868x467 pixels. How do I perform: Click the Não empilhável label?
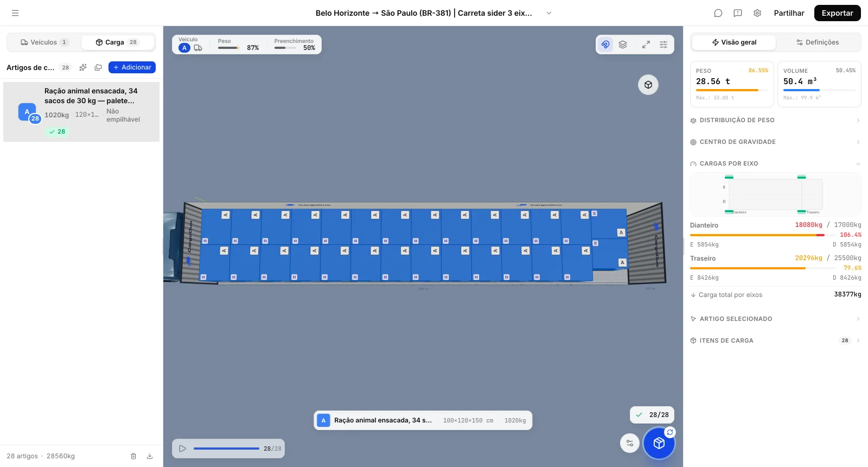coord(123,115)
